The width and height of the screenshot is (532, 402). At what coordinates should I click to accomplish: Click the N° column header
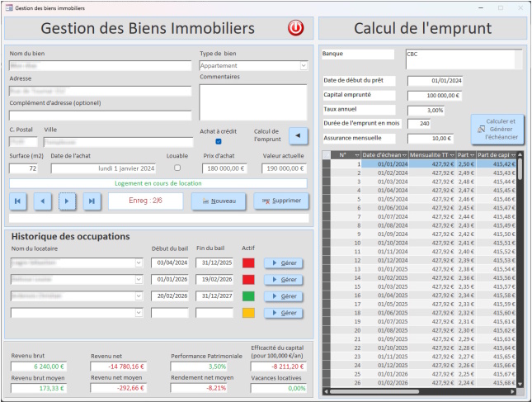coord(341,155)
